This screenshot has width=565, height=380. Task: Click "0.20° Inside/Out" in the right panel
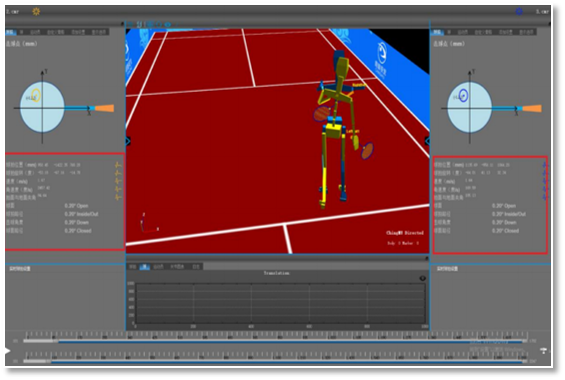click(509, 214)
